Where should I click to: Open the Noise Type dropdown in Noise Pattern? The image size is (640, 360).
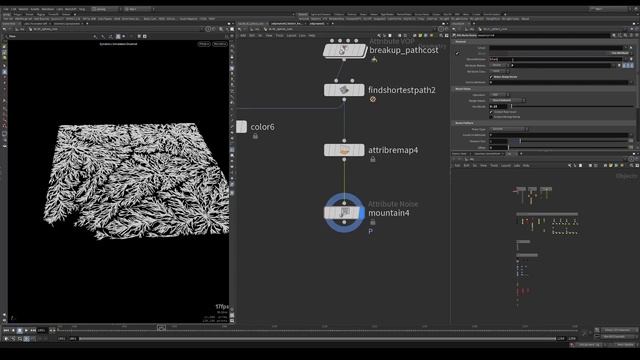[x=509, y=129]
